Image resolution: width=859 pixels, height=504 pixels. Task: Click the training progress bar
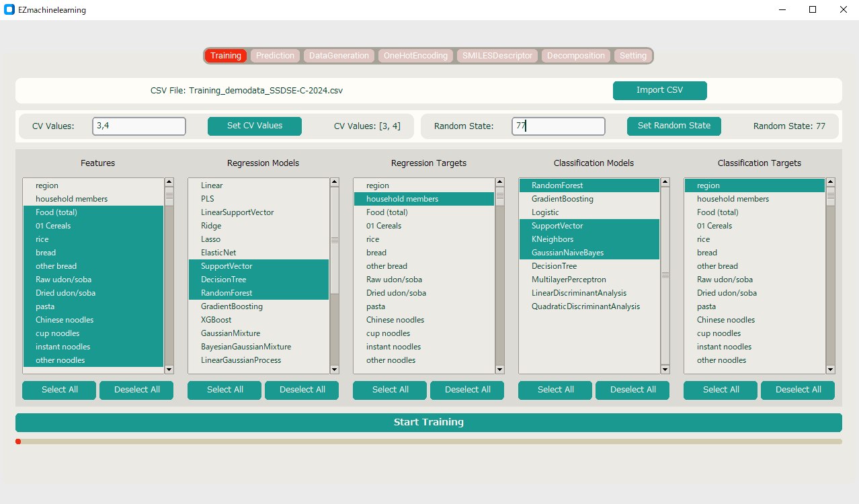coord(428,442)
